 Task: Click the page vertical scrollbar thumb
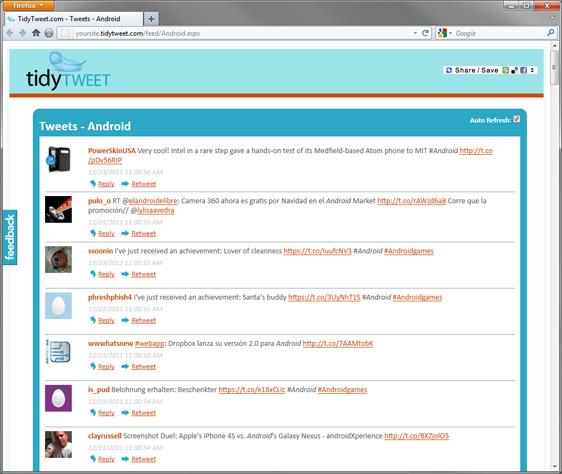pos(554,67)
